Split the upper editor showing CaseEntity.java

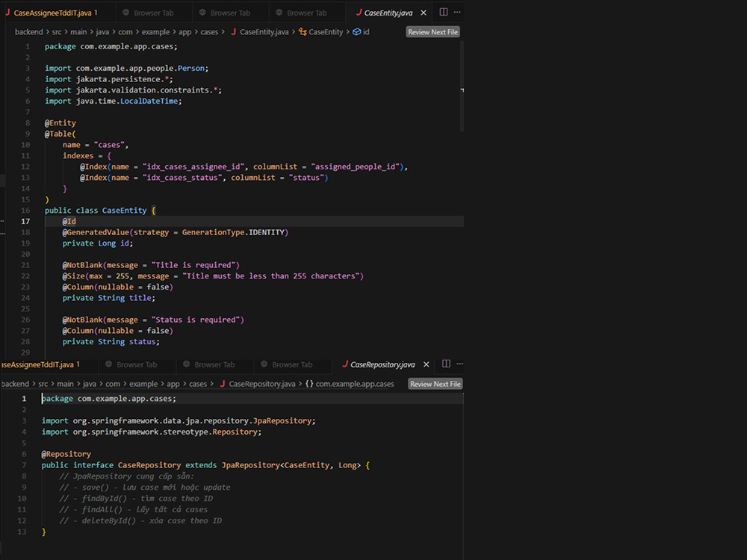point(443,12)
